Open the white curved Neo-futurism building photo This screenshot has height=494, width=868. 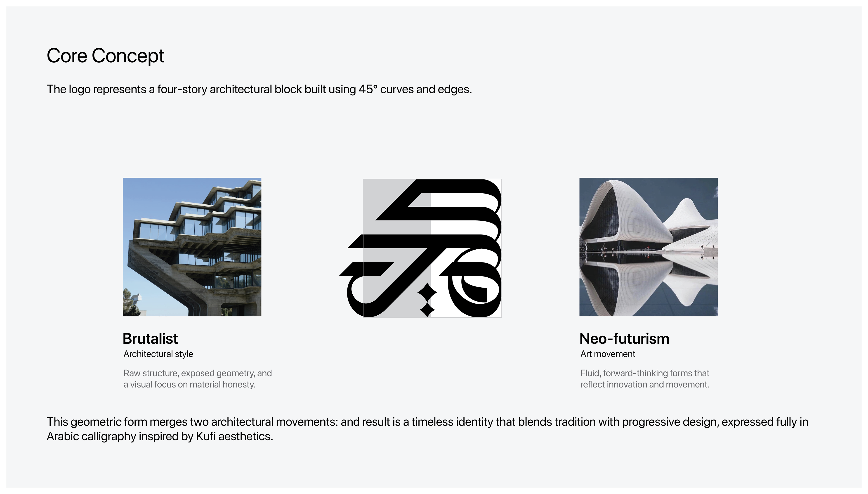648,247
